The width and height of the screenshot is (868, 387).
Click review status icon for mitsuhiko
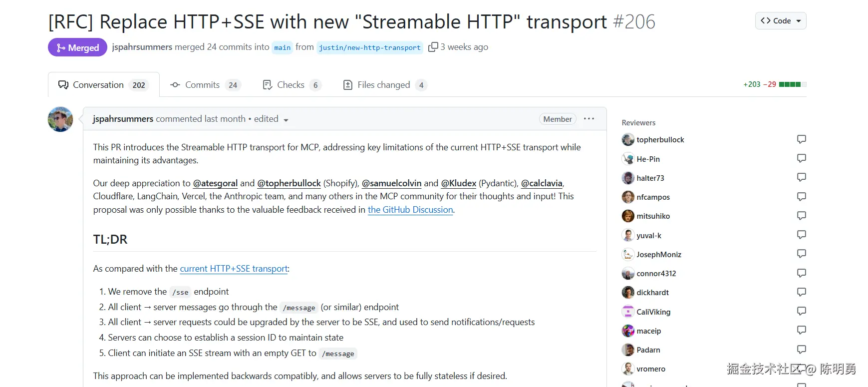[801, 216]
